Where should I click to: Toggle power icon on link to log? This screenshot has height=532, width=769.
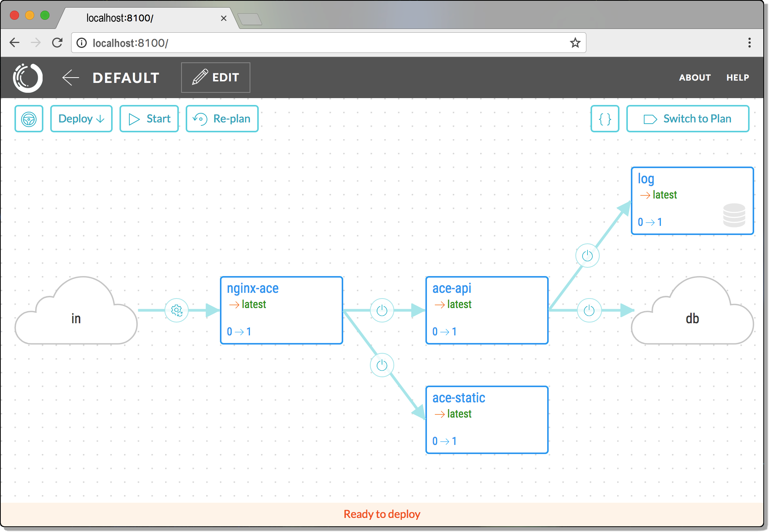[587, 256]
